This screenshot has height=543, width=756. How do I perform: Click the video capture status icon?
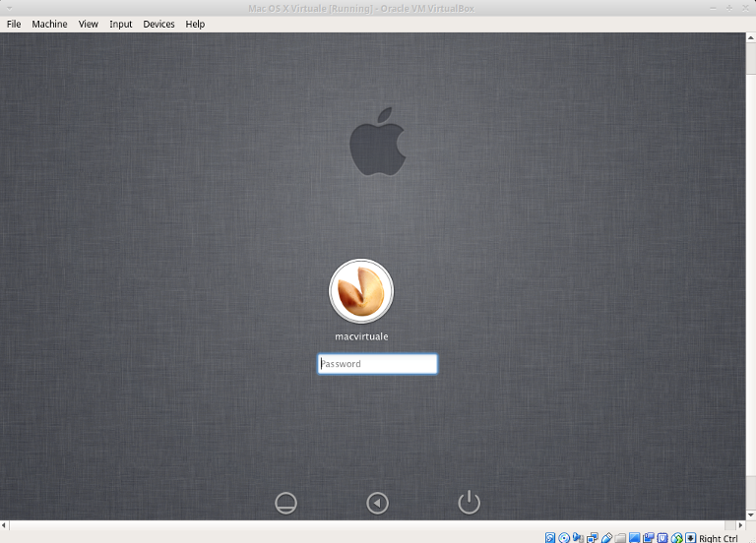click(649, 538)
